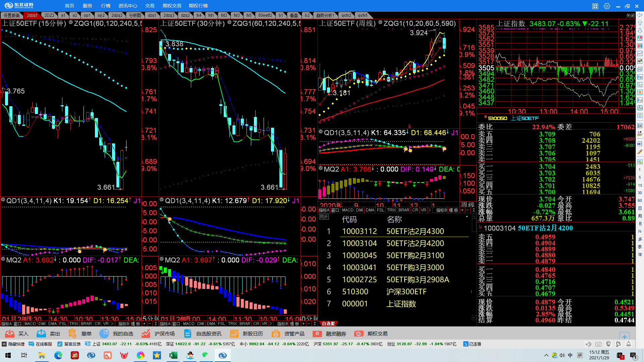
Task: Open 融资融券 icon
Action: [317, 334]
